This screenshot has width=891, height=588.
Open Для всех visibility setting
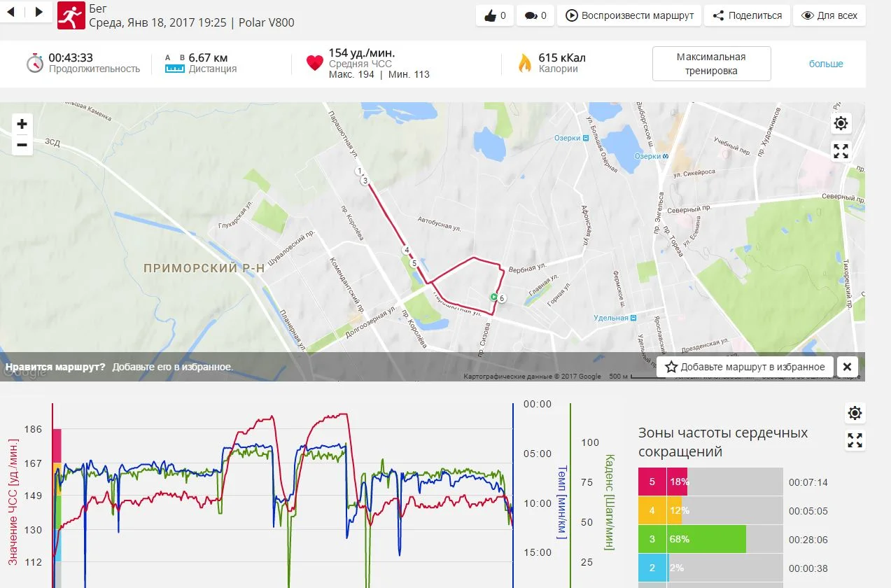(x=829, y=15)
